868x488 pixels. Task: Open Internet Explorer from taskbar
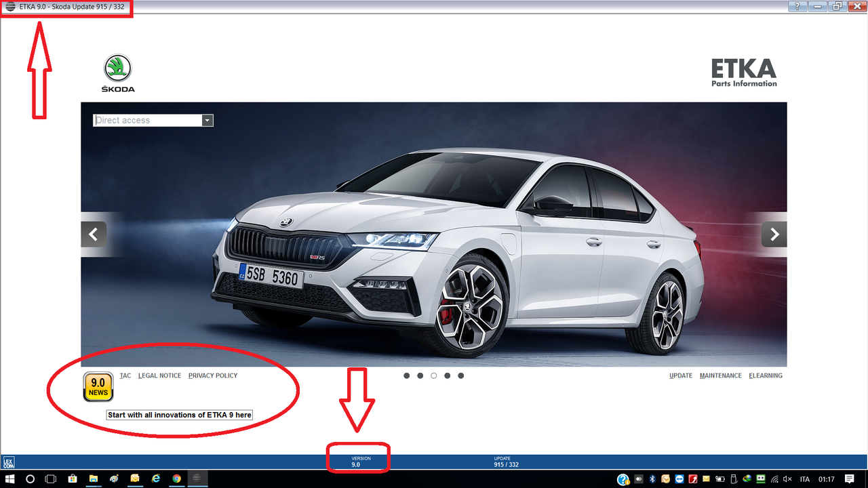tap(156, 479)
